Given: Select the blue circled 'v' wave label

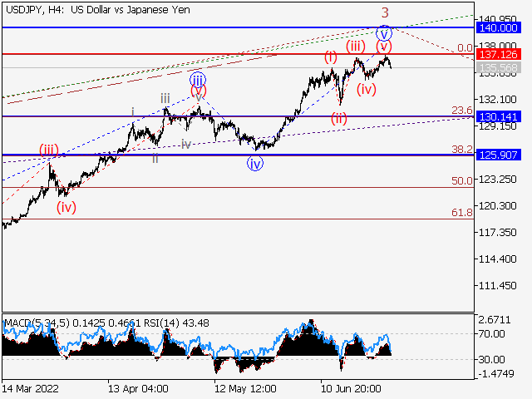Looking at the screenshot, I should coord(384,33).
